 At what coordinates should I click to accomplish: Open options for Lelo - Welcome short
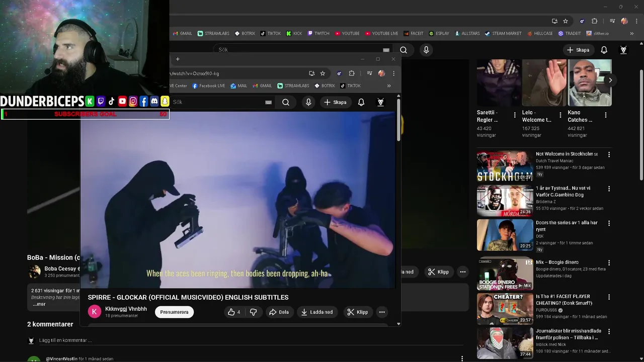pos(560,115)
